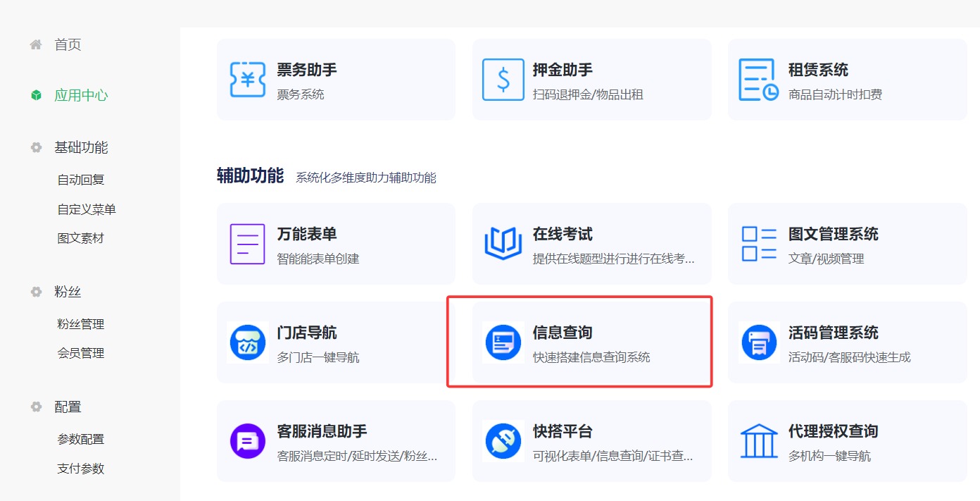Click the 客服消息助手 chat bubble icon
This screenshot has width=980, height=501.
tap(246, 440)
